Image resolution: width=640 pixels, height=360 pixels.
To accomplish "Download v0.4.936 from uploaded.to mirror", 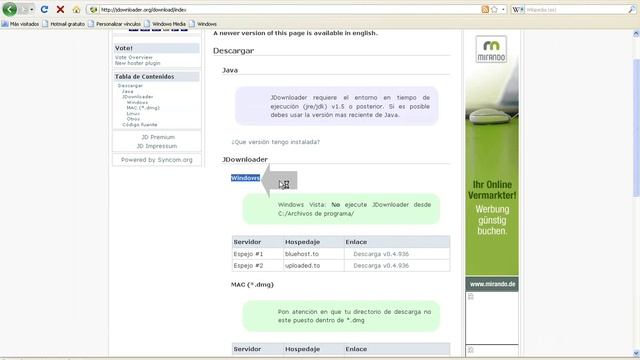I will click(x=381, y=266).
